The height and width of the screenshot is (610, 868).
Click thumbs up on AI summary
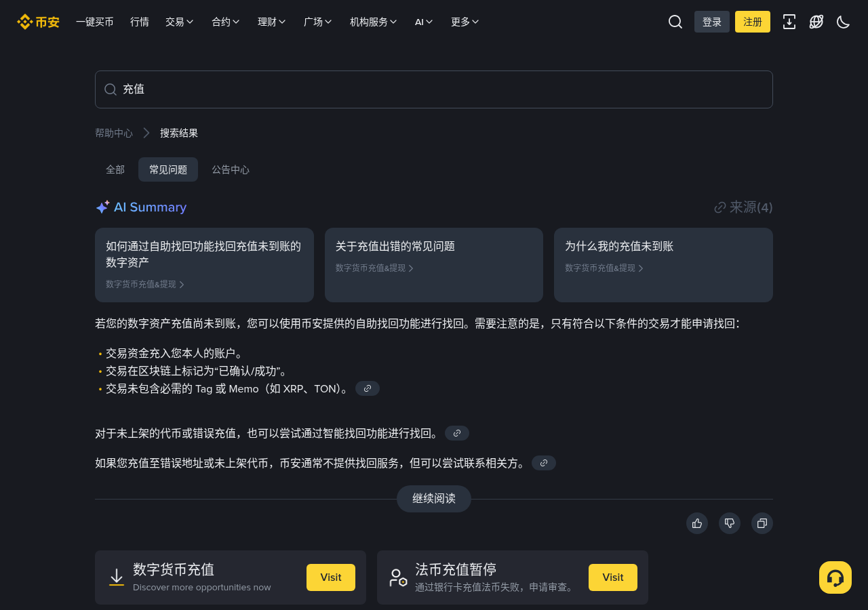click(x=697, y=523)
